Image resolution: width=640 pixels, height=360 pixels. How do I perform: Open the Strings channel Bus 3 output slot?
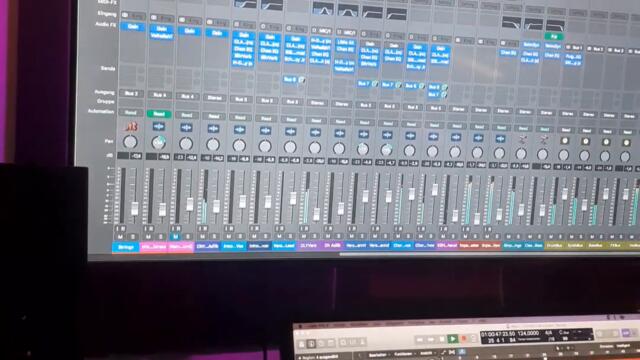click(131, 93)
